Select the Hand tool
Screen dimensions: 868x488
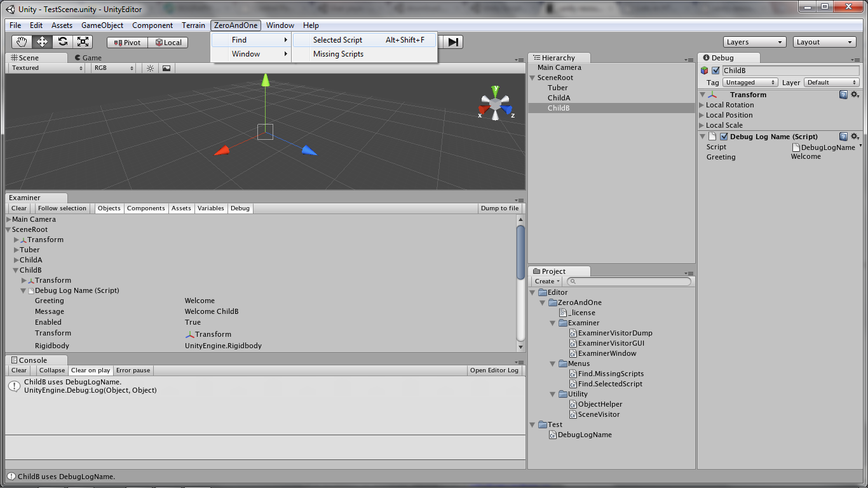coord(22,42)
